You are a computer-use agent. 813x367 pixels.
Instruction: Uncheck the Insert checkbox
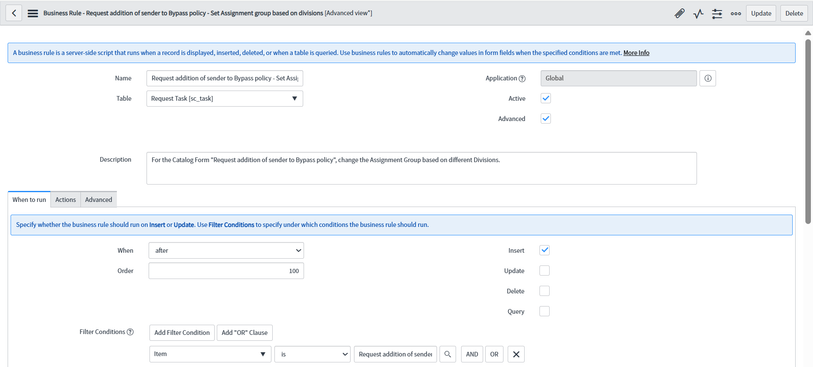[x=544, y=250]
